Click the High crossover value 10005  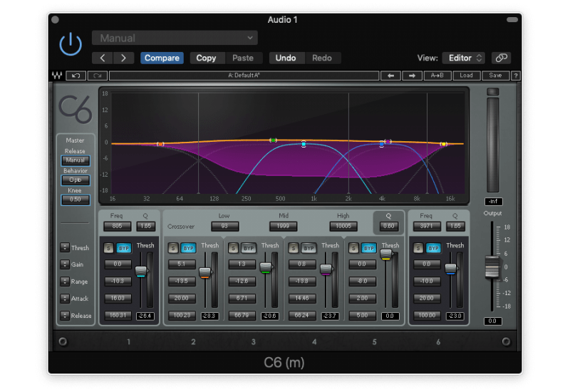[x=343, y=226]
